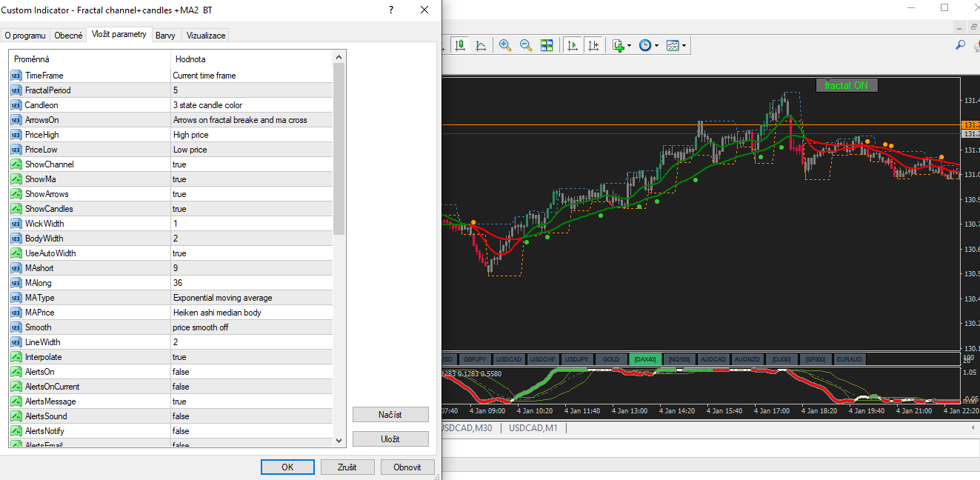Viewport: 980px width, 480px height.
Task: Select the AUDNZD symbol button
Action: tap(747, 359)
